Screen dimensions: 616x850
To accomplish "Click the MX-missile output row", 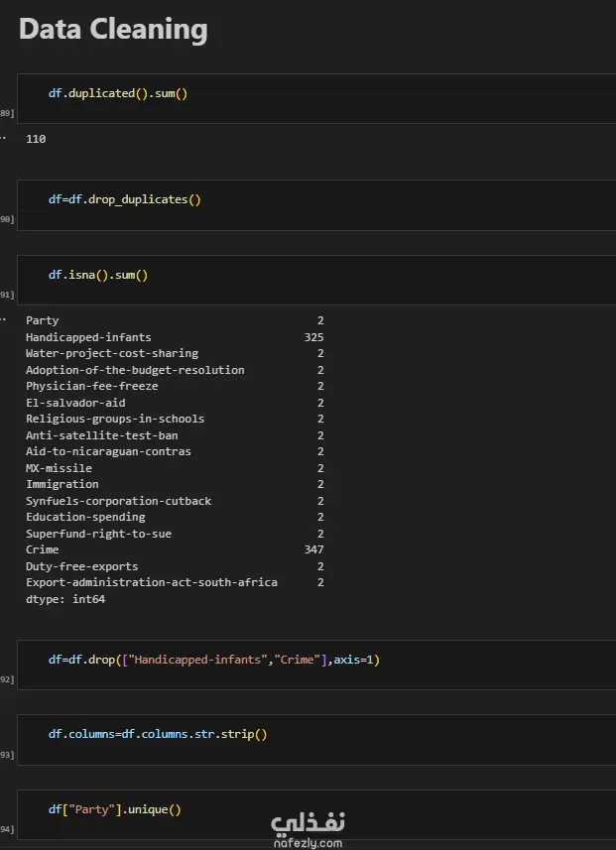I will [x=59, y=468].
